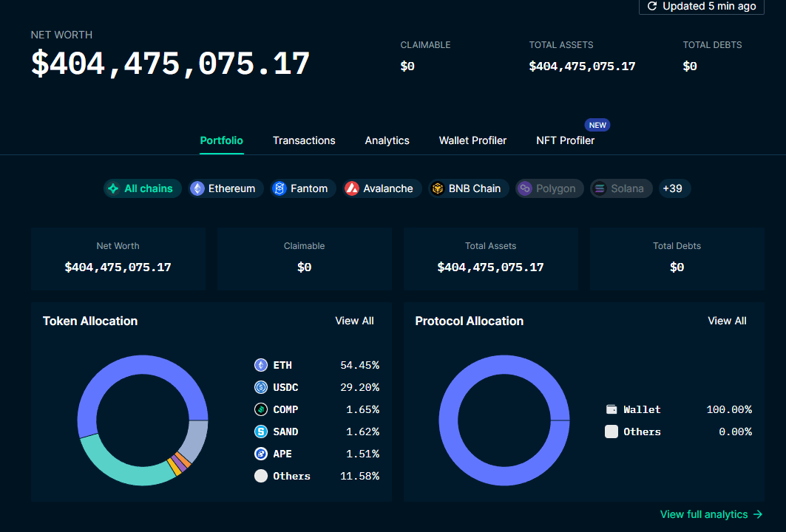This screenshot has height=532, width=786.
Task: Select the Polygon chain filter
Action: (x=549, y=188)
